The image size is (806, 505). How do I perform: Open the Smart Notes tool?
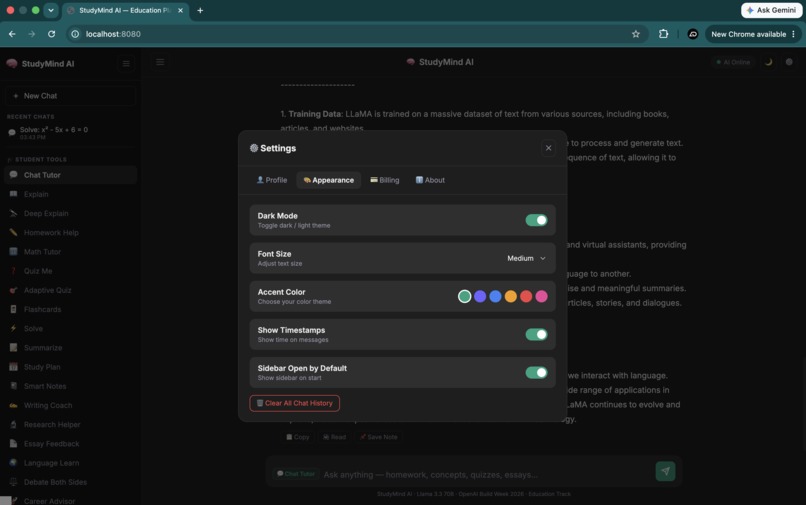[70, 386]
